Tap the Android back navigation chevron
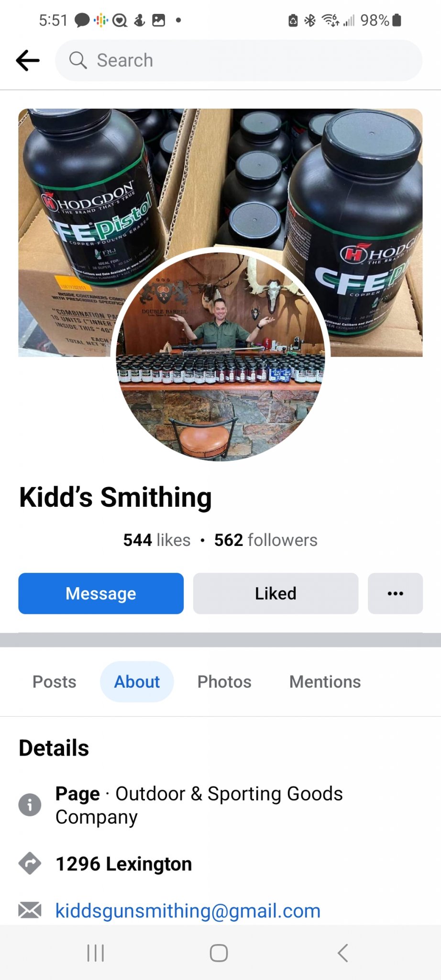This screenshot has width=441, height=980. tap(342, 953)
